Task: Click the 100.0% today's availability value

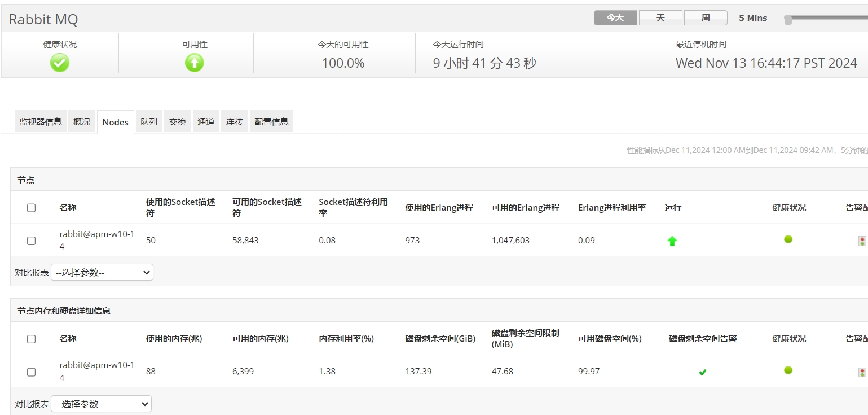Action: [343, 63]
